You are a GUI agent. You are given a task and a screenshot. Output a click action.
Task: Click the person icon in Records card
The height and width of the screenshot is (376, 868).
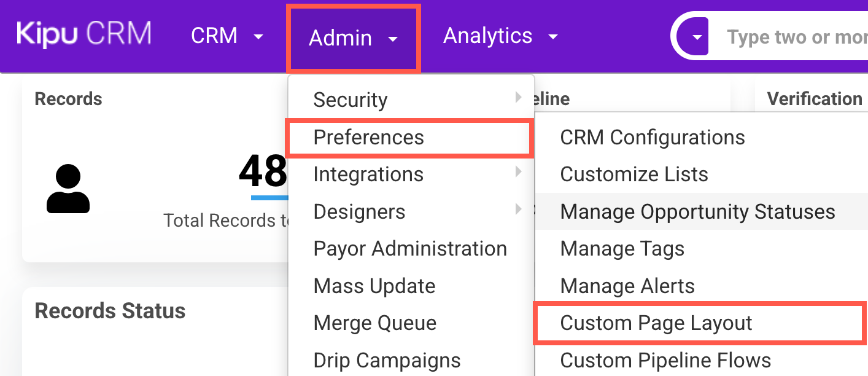68,190
